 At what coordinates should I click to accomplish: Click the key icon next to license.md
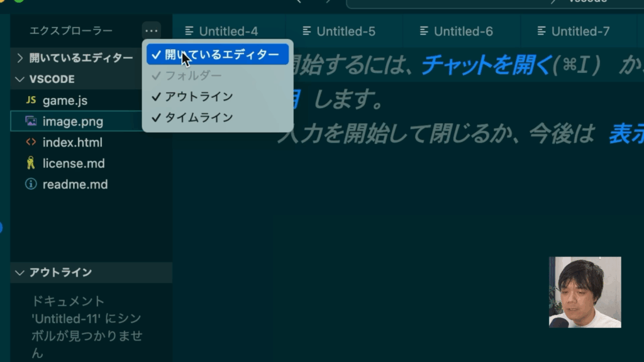coord(30,163)
